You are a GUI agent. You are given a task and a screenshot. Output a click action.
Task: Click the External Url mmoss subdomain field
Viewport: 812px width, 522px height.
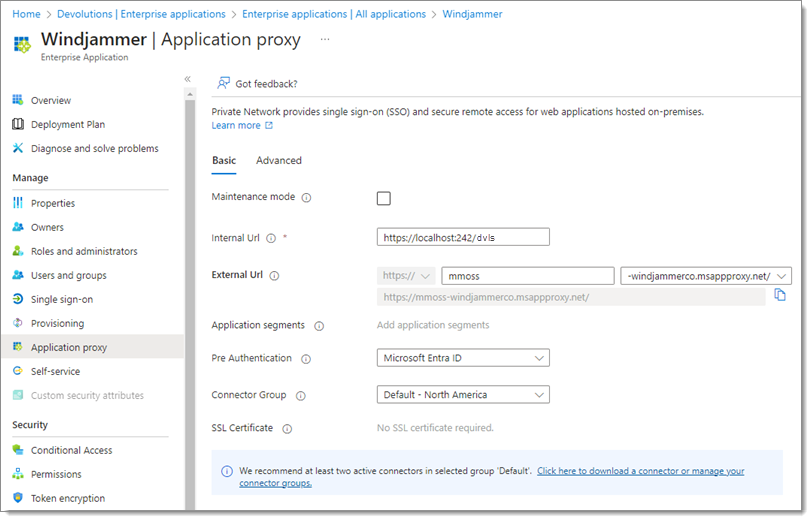tap(528, 276)
